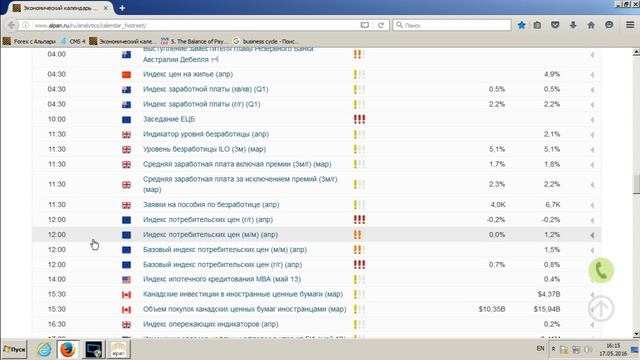
Task: Expand row arrow for Индекс потребительских цен (м/м)
Action: (x=592, y=235)
